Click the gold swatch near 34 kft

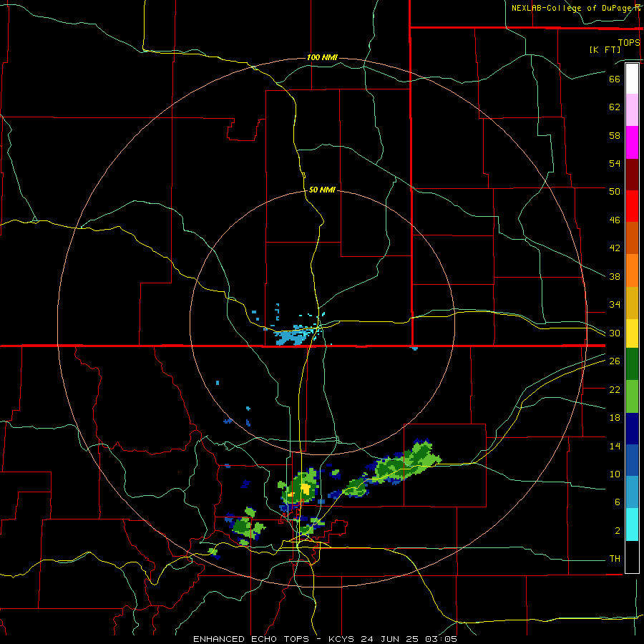(632, 303)
